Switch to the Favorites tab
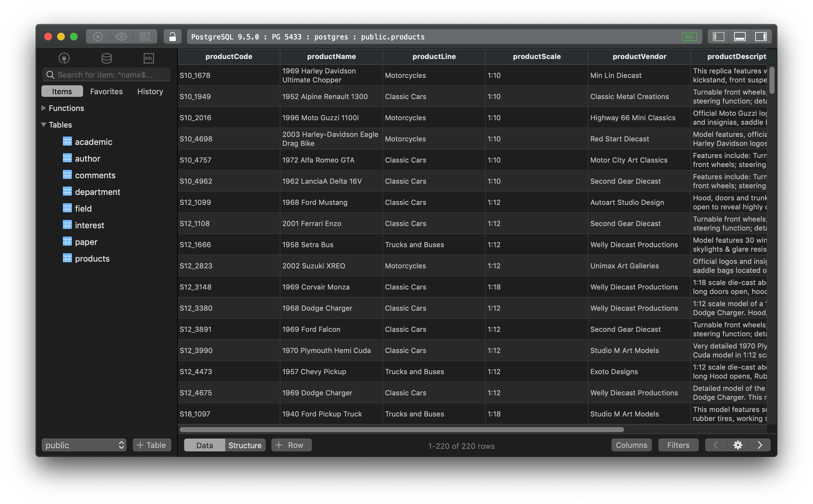 point(107,91)
